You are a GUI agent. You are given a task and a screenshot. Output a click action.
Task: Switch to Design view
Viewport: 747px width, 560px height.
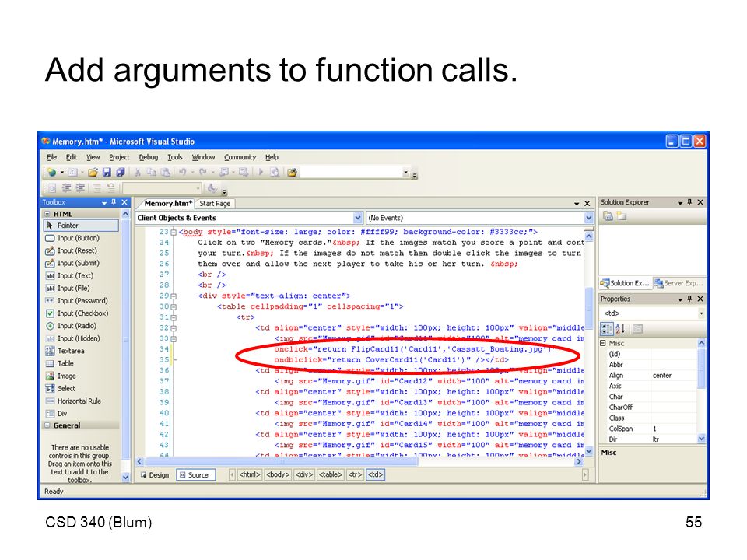point(155,474)
